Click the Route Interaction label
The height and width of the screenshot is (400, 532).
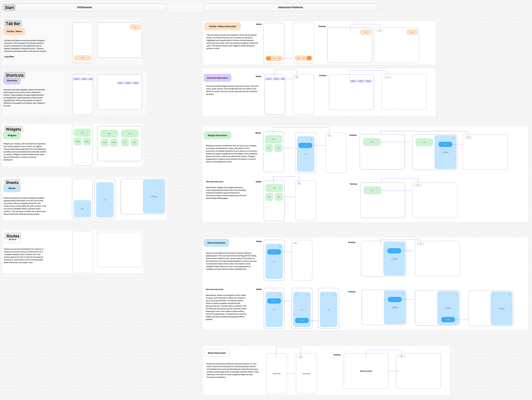(x=217, y=353)
